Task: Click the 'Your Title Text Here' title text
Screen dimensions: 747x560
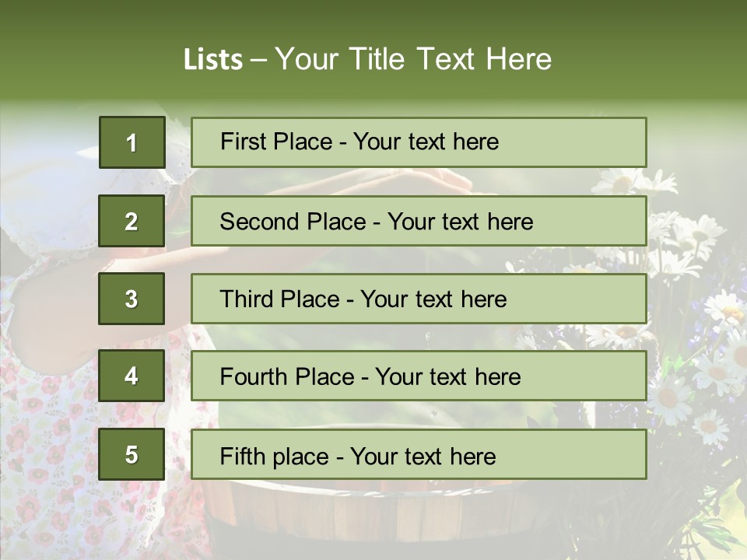Action: click(413, 59)
